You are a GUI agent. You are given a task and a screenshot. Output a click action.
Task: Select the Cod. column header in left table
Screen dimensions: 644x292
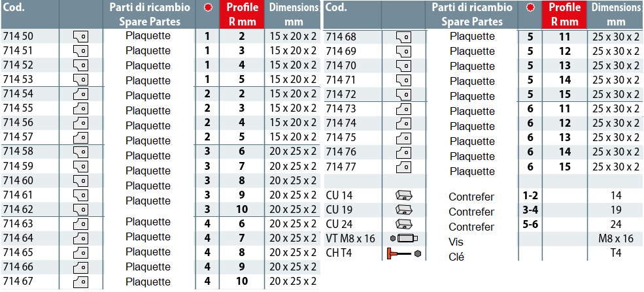(x=14, y=8)
